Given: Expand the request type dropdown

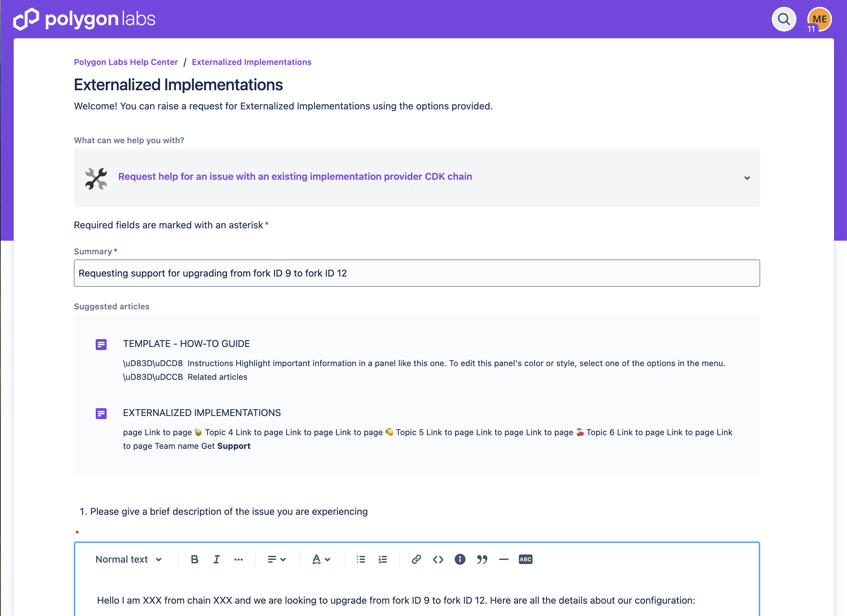Looking at the screenshot, I should [x=747, y=178].
